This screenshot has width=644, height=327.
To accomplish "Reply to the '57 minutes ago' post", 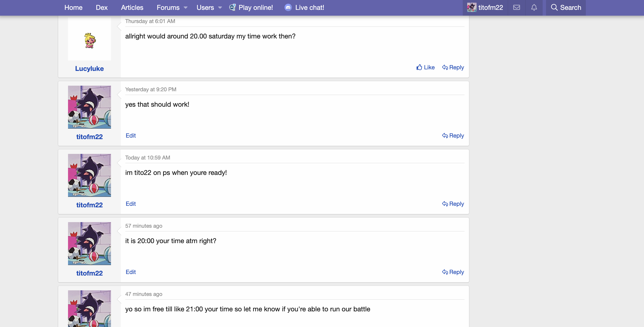I will coord(453,272).
